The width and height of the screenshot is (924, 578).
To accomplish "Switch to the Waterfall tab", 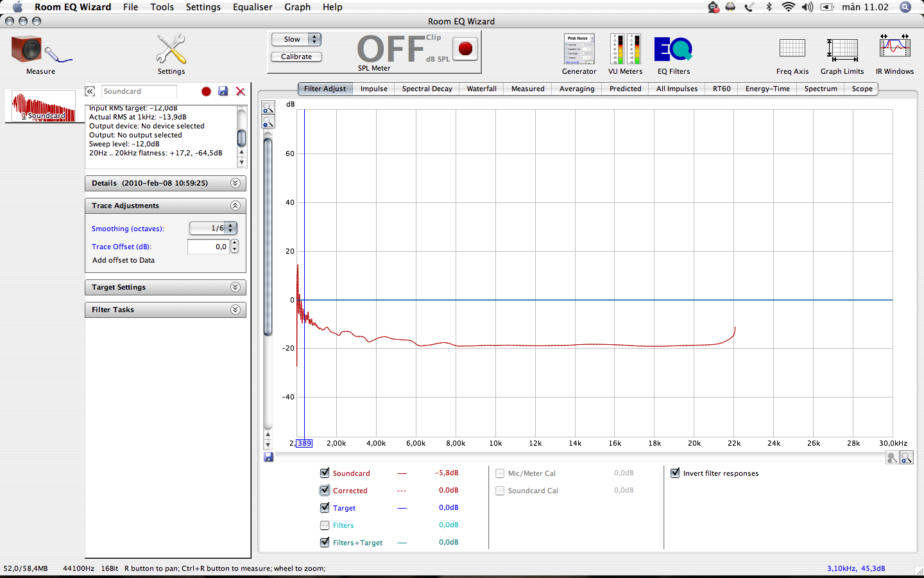I will tap(481, 89).
